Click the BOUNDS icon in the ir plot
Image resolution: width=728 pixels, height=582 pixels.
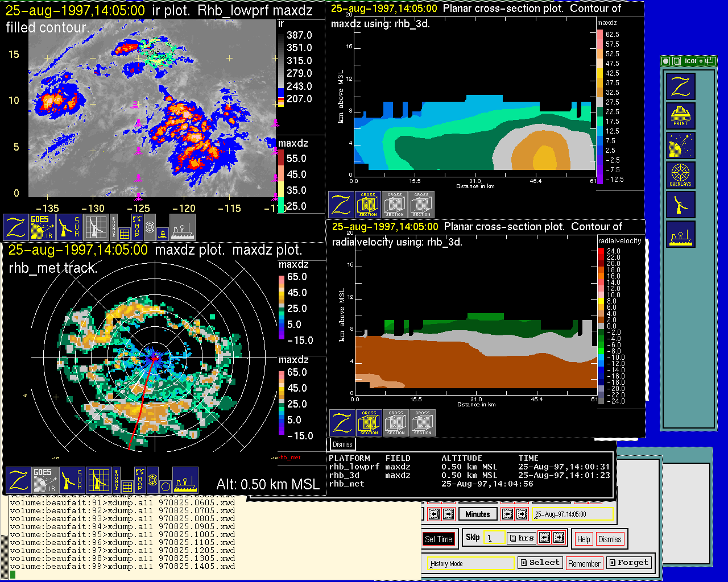(114, 226)
